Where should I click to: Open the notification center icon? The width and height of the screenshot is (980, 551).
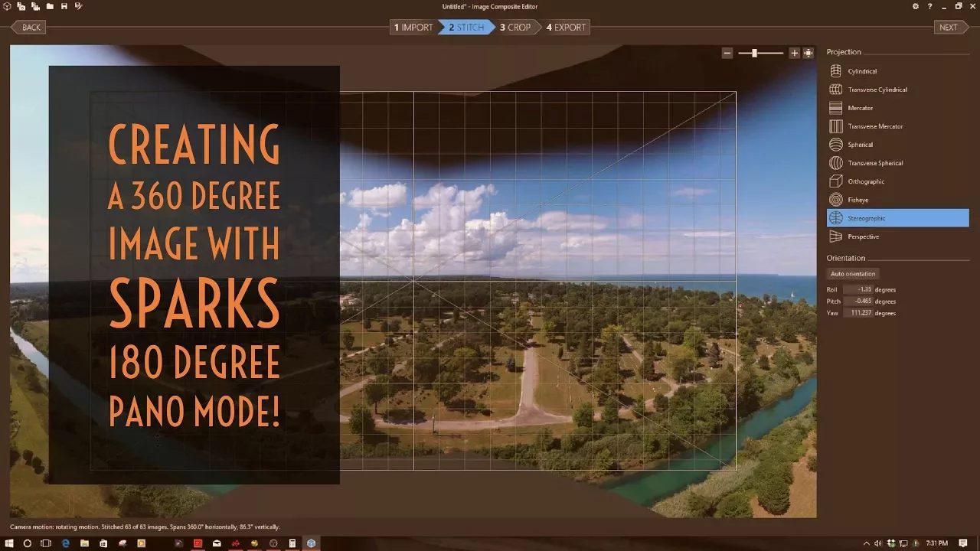pos(962,543)
